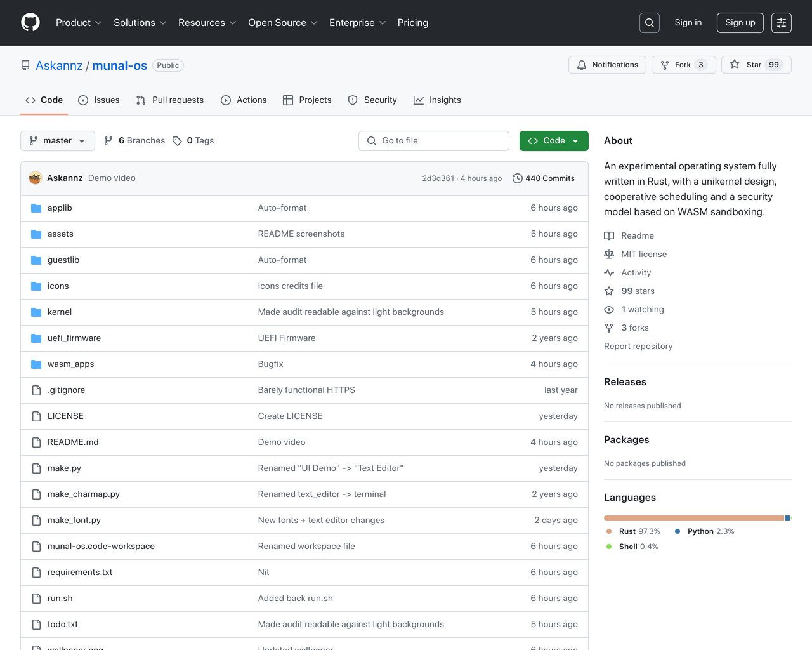The width and height of the screenshot is (812, 650).
Task: Open the 'Barely functional HTTPS' commit message
Action: point(306,390)
